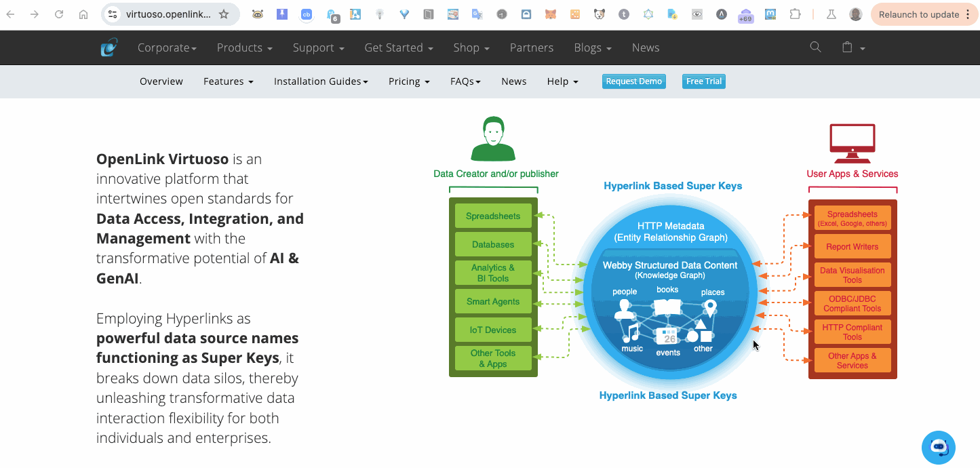Open the Google Translate extension icon

click(477, 14)
